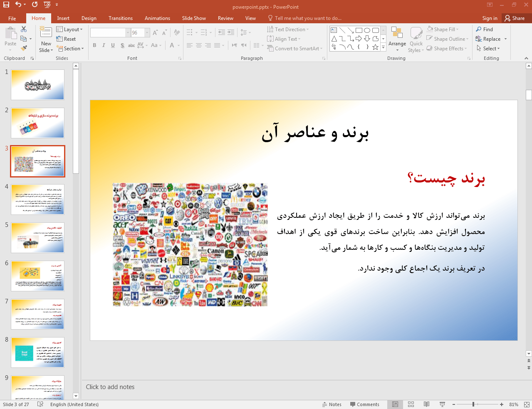Screen dimensions: 532x409
Task: Expand the Shape Fill dropdown
Action: coord(457,30)
